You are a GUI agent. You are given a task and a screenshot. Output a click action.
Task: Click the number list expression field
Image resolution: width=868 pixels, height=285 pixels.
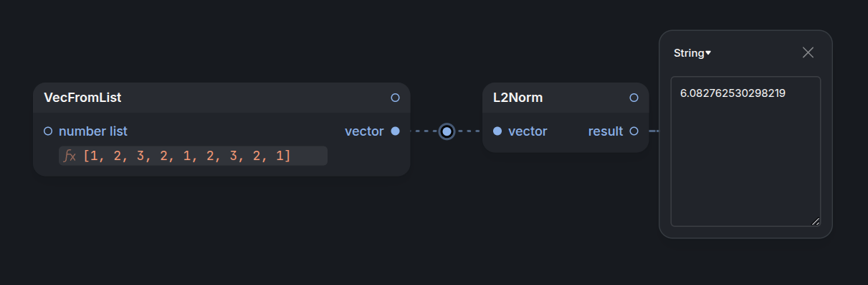tap(193, 156)
